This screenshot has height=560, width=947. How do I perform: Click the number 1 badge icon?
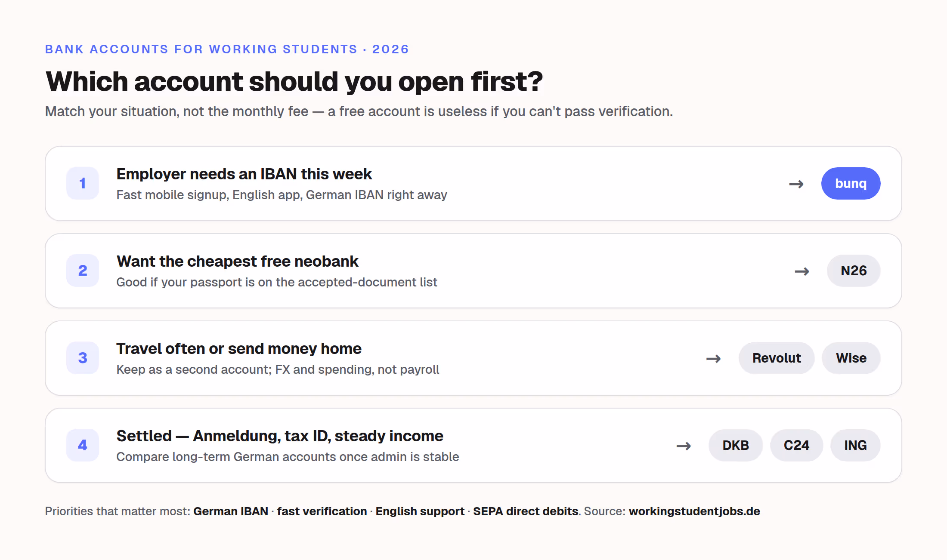[83, 183]
